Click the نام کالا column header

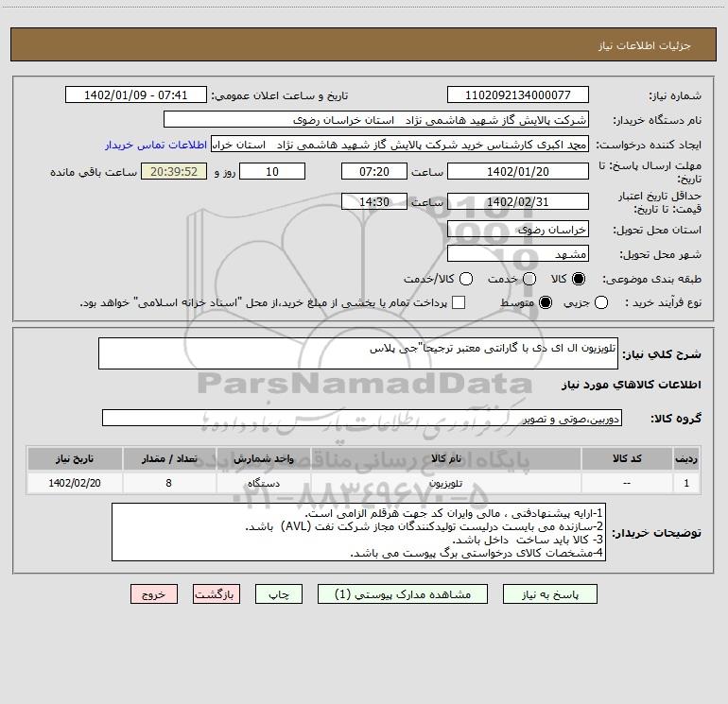(445, 458)
